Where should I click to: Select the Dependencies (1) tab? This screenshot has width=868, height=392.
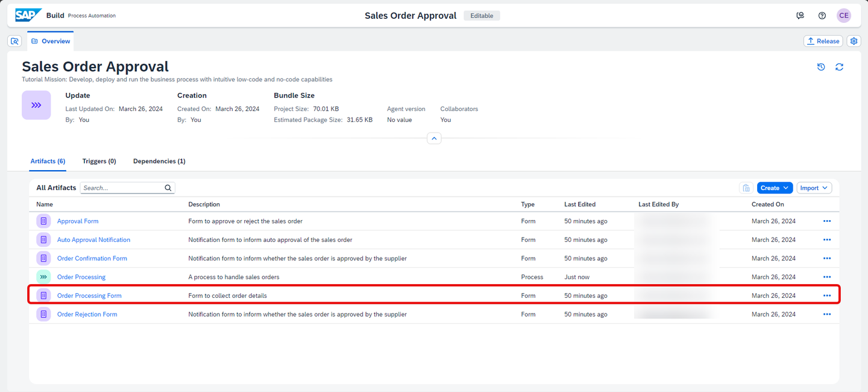click(x=159, y=162)
